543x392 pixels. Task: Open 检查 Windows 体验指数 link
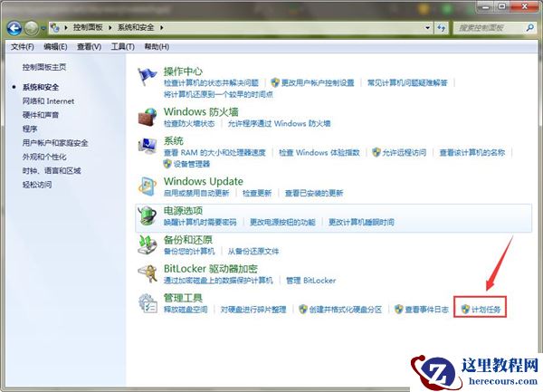click(x=319, y=152)
